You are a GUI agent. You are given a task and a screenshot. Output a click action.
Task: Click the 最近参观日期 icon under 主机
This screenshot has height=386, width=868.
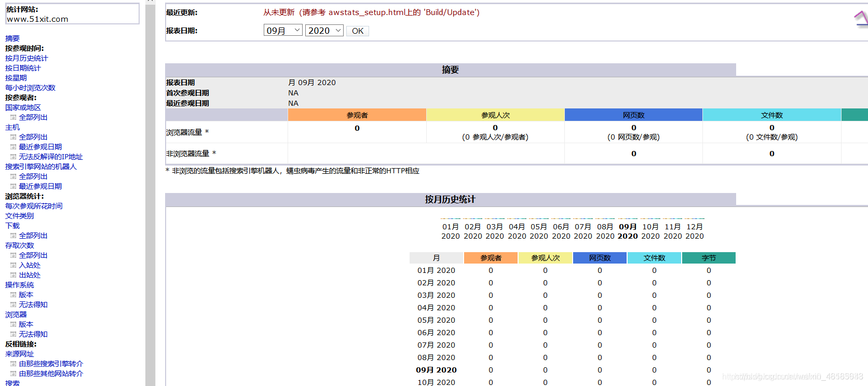click(x=13, y=147)
